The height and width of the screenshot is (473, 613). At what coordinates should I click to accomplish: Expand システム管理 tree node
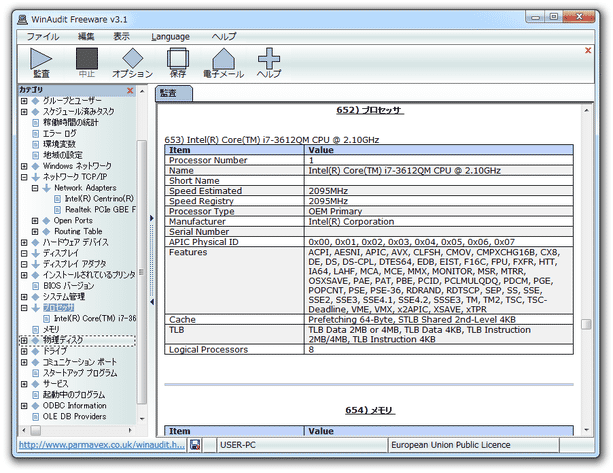(24, 297)
